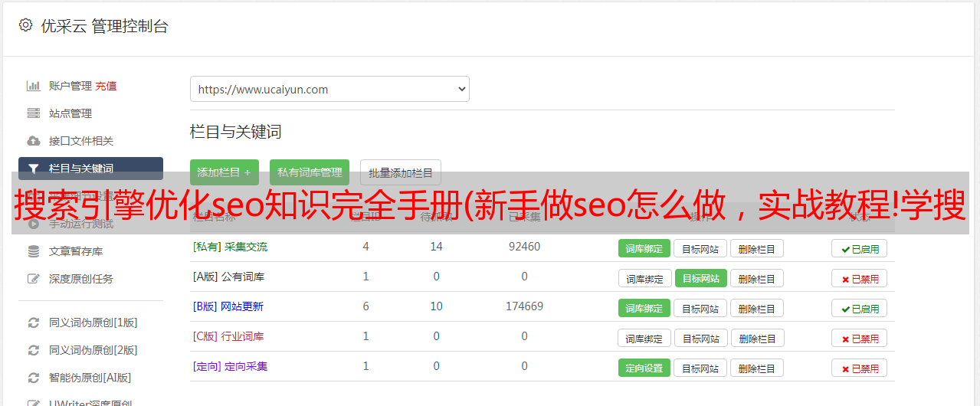Viewport: 980px width, 406px height.
Task: Toggle 已禁用 status for 公有词库
Action: (860, 278)
